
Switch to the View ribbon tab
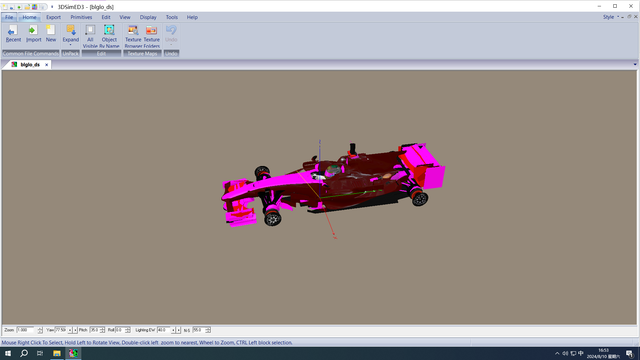(125, 17)
